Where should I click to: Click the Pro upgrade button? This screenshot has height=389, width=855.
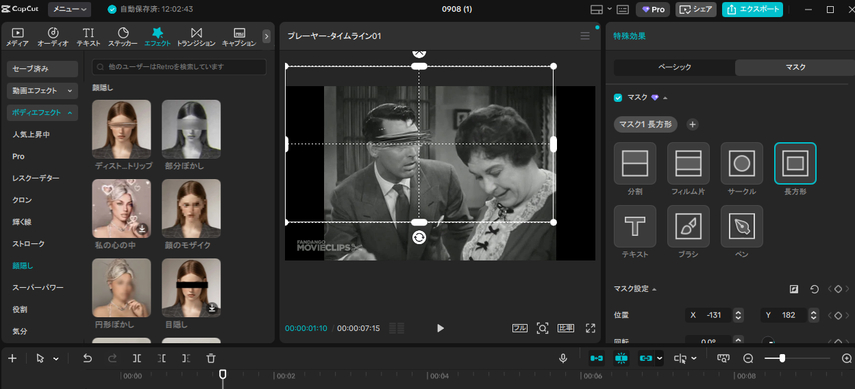tap(653, 9)
